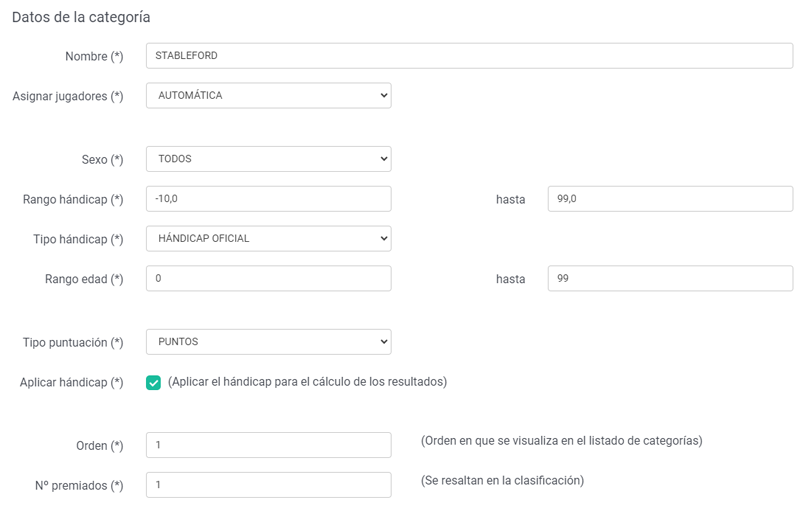Click the checkbox description about cálculo de resultados
The width and height of the screenshot is (800, 514).
[x=307, y=382]
